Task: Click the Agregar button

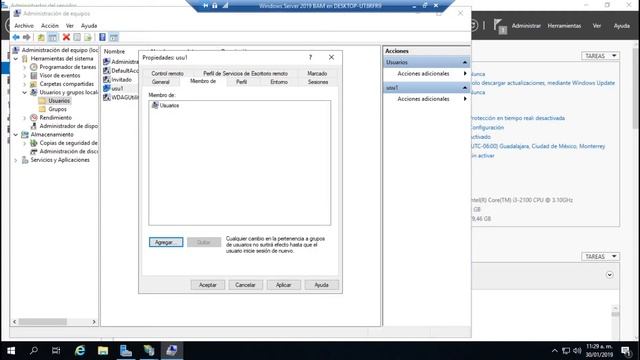Action: [x=166, y=242]
